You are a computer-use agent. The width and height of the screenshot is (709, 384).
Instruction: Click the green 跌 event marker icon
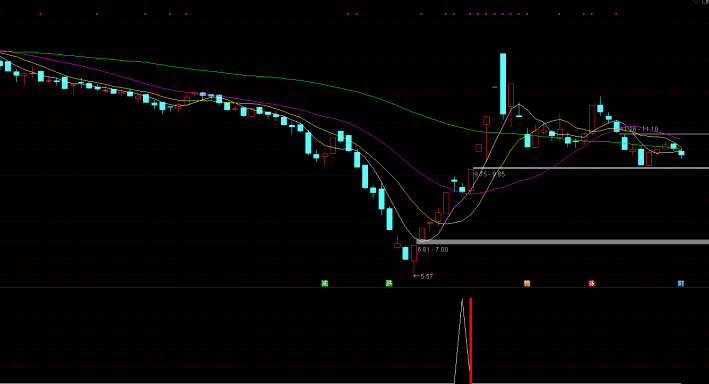tap(389, 283)
